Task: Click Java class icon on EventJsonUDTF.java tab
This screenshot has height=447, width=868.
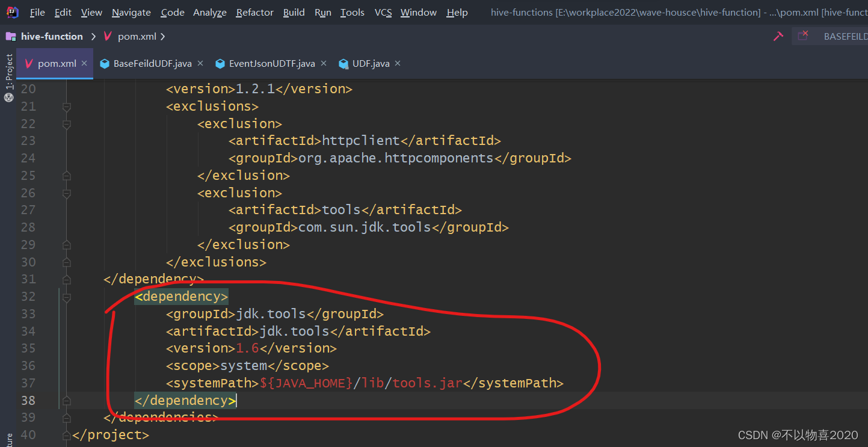Action: 220,64
